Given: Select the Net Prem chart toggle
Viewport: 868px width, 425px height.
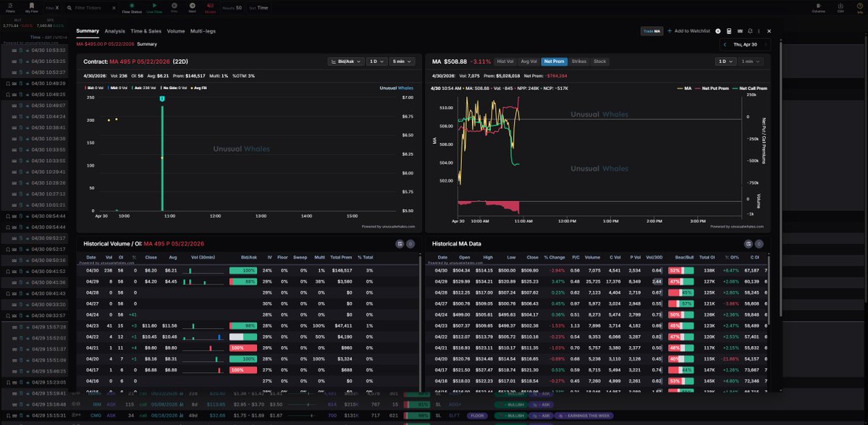Looking at the screenshot, I should point(554,62).
